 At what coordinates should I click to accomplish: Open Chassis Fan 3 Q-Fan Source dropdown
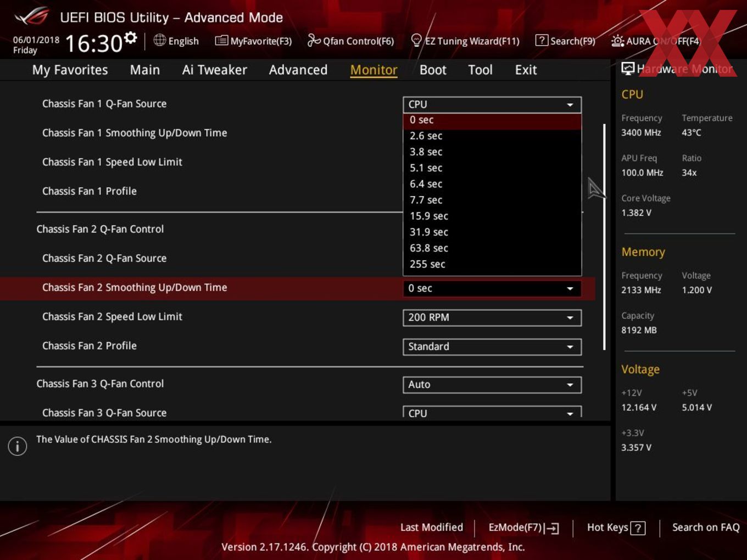click(492, 412)
